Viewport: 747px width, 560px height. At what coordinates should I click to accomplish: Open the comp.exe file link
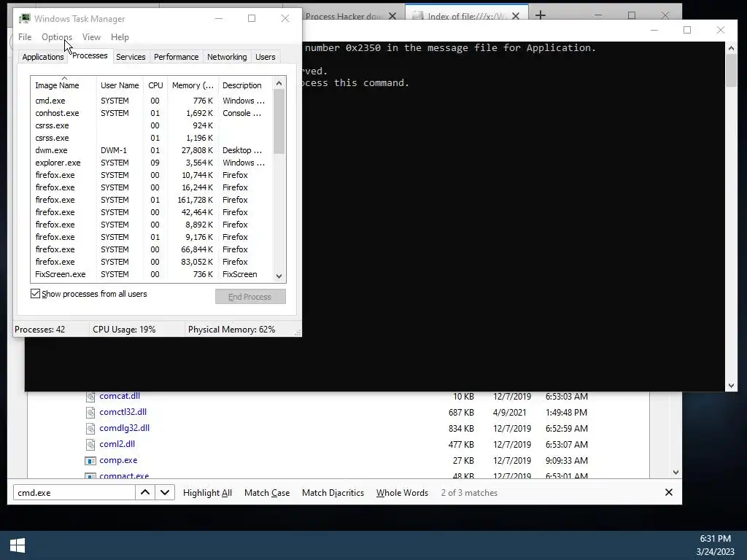point(118,460)
